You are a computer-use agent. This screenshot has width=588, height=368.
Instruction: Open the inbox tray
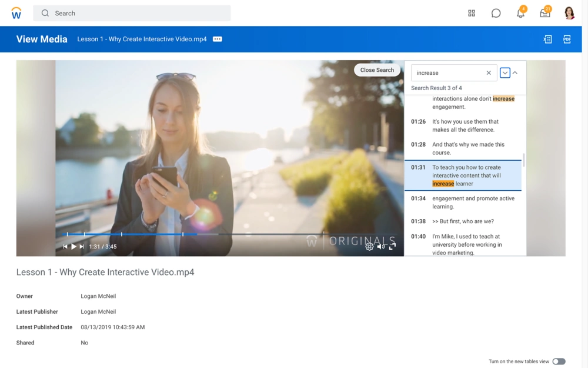click(545, 13)
